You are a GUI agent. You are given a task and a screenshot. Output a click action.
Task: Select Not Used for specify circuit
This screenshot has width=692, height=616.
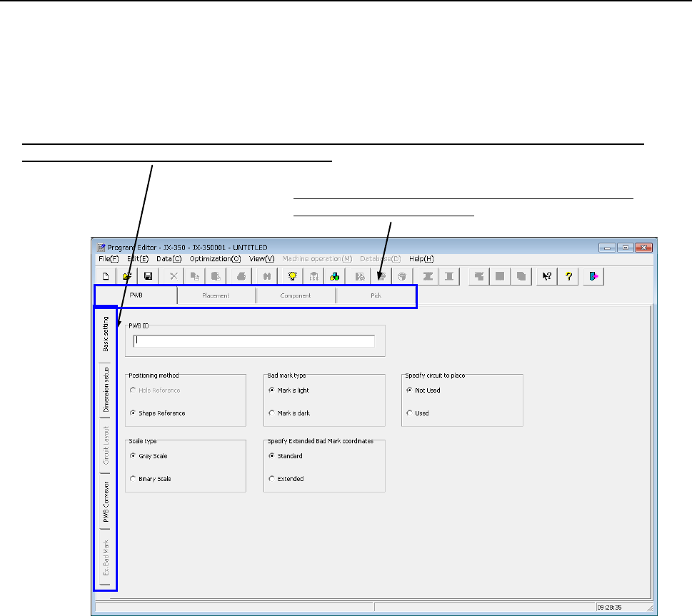click(423, 390)
